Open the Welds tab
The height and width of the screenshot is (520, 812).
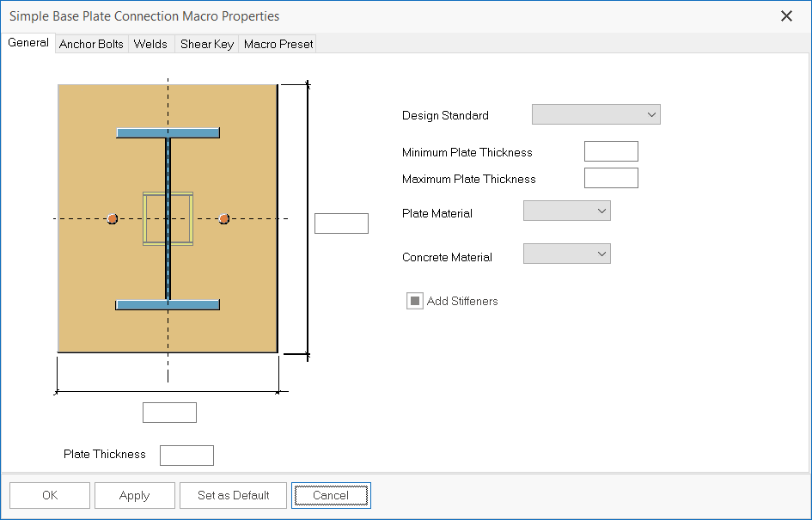(150, 44)
